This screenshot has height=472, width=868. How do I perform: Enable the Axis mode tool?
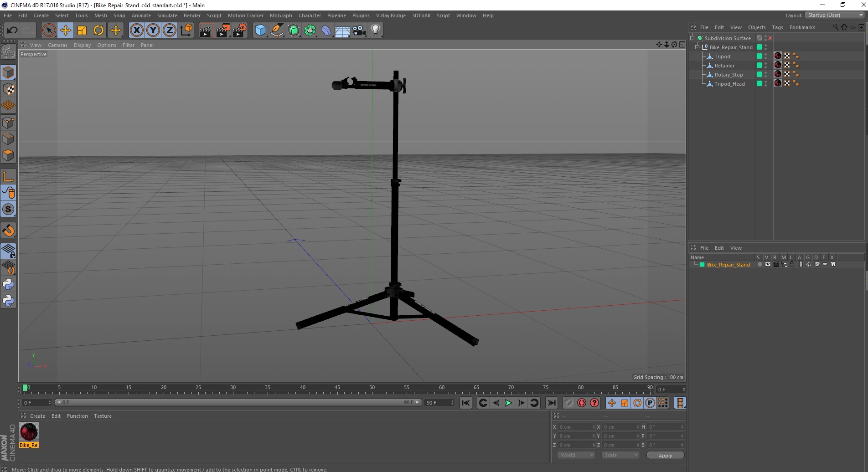8,176
